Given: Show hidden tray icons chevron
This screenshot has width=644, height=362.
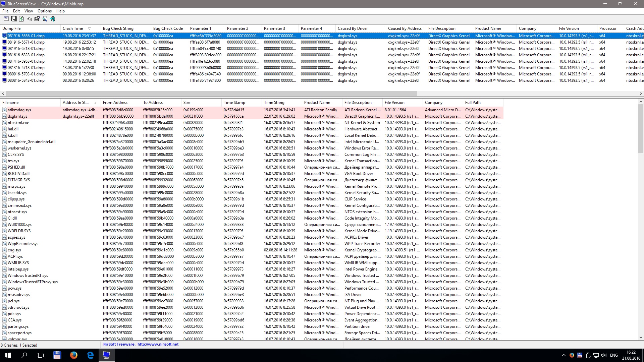Looking at the screenshot, I should pos(563,355).
